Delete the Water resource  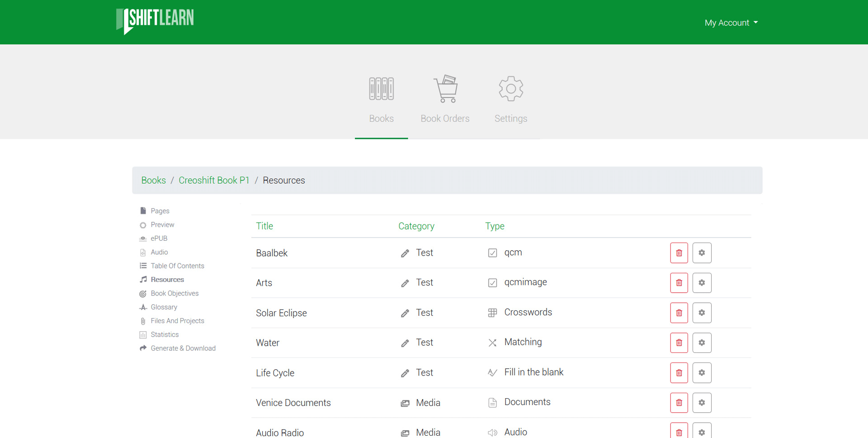(679, 343)
